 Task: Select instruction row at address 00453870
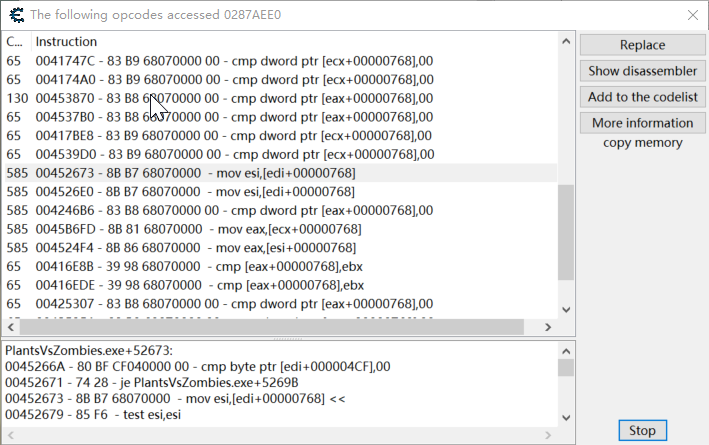point(280,98)
